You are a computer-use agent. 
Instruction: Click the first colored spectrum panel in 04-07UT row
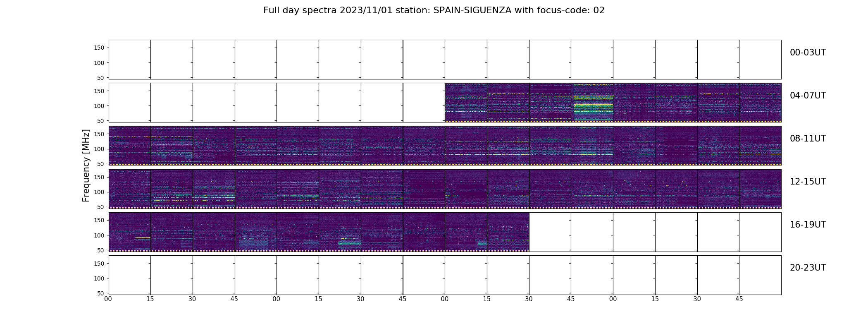pos(466,103)
